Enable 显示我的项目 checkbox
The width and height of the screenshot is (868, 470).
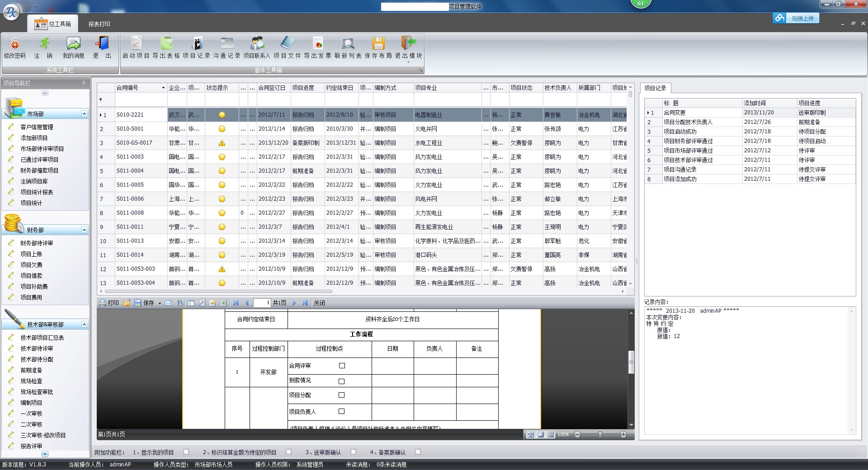[186, 451]
